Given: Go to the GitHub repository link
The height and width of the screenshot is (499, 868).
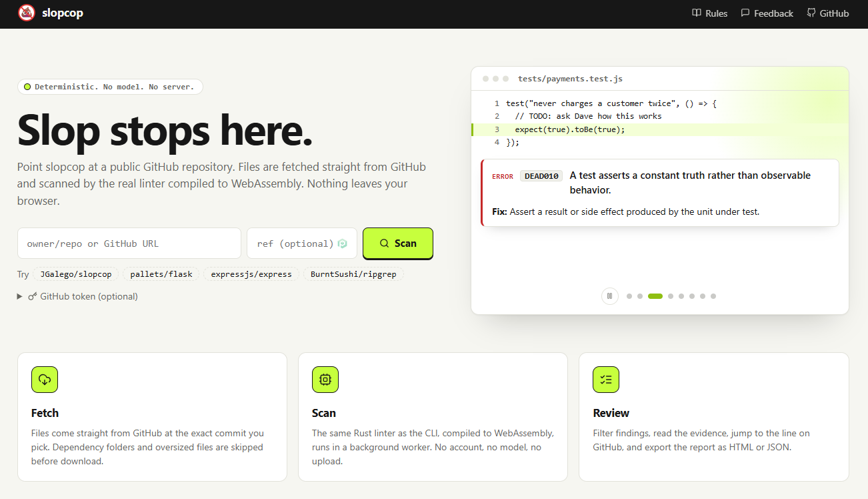Looking at the screenshot, I should (827, 13).
